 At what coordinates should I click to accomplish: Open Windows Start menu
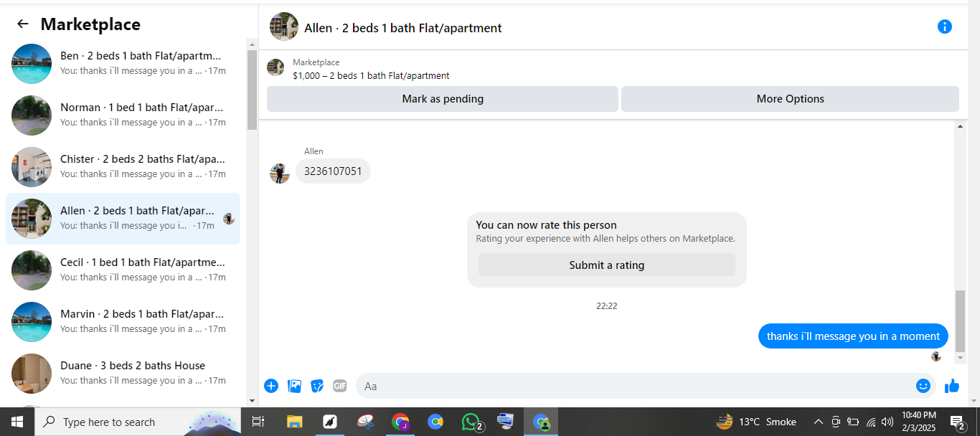click(17, 422)
